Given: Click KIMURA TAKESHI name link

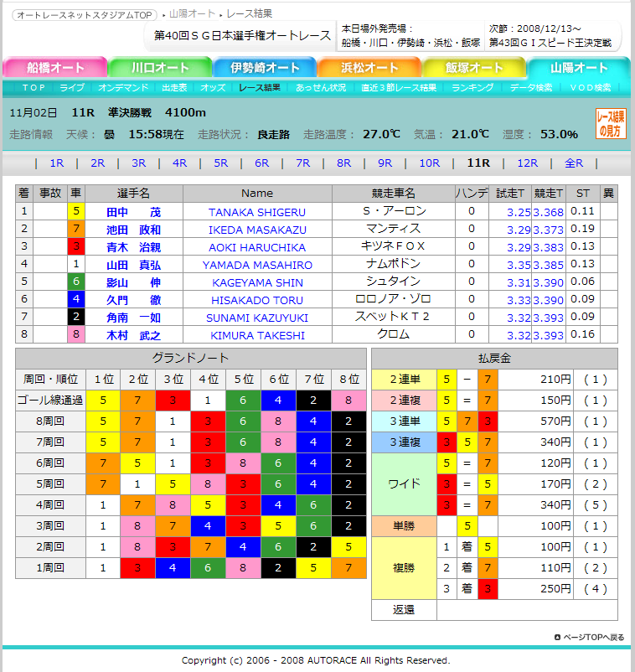Looking at the screenshot, I should (x=257, y=335).
